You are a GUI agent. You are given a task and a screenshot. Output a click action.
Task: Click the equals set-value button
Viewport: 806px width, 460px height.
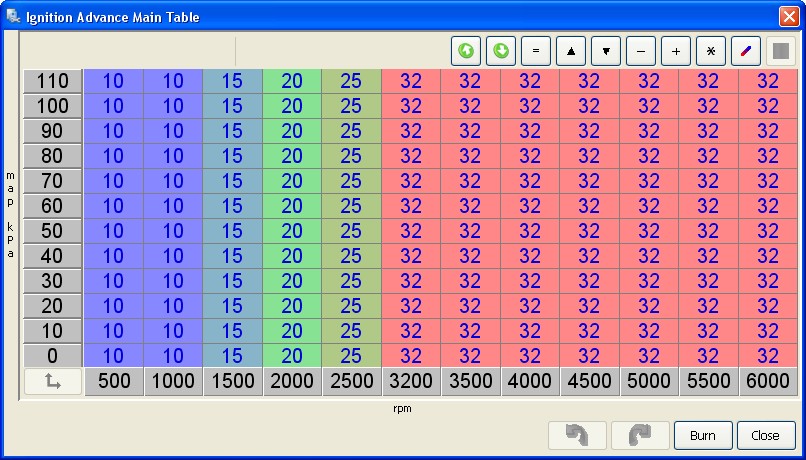point(536,51)
